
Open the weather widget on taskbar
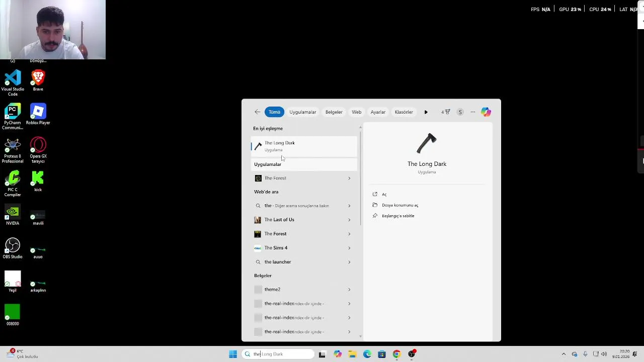click(23, 354)
